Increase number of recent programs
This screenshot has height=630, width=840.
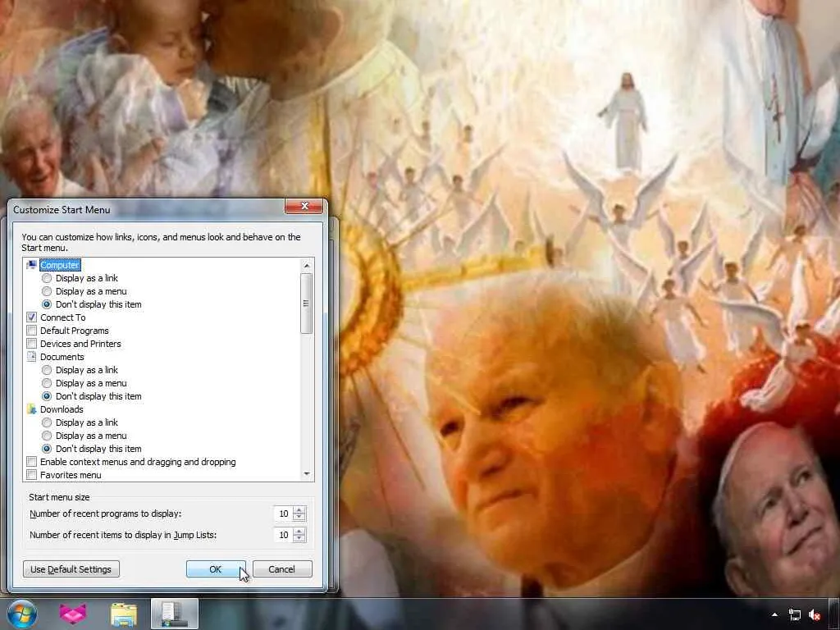click(x=299, y=509)
